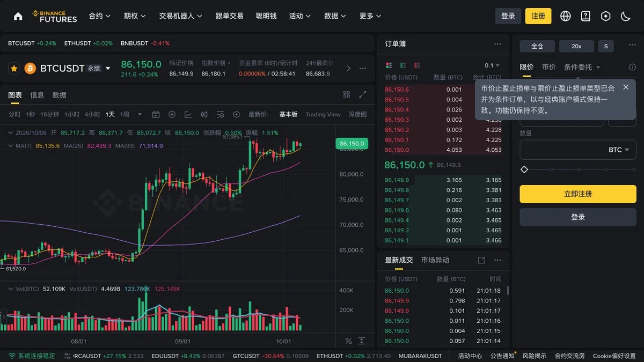Open more time intervals dropdown

click(x=140, y=114)
